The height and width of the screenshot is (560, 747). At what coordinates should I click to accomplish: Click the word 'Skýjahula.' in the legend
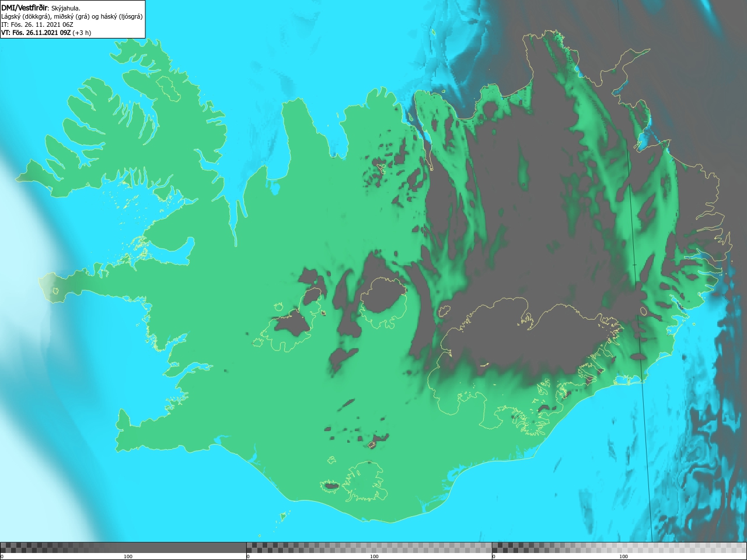[x=66, y=8]
